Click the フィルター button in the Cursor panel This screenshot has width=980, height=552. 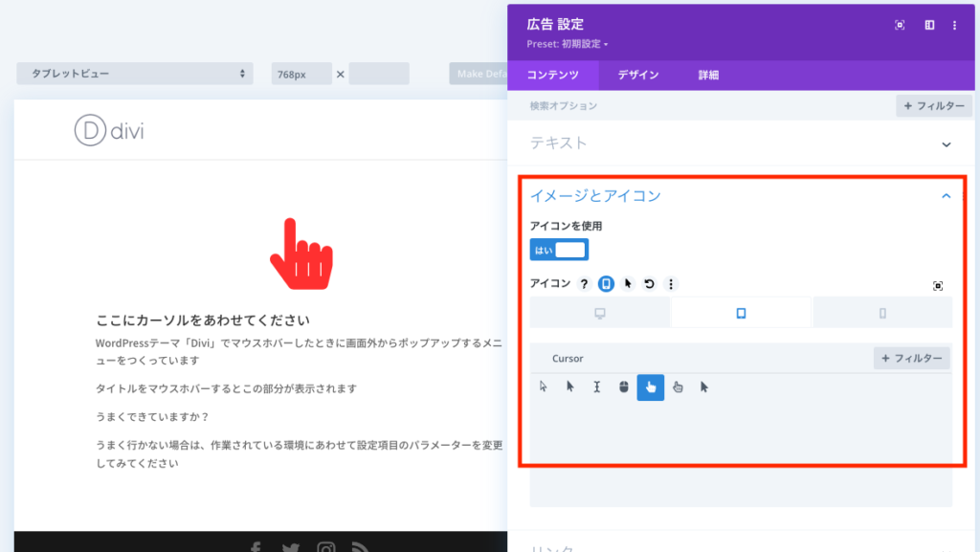click(x=911, y=357)
